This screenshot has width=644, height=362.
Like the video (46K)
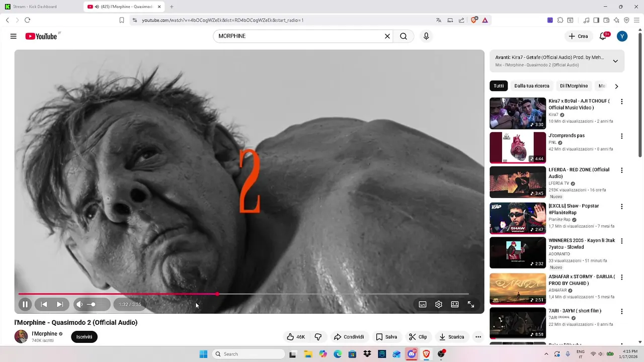[296, 337]
